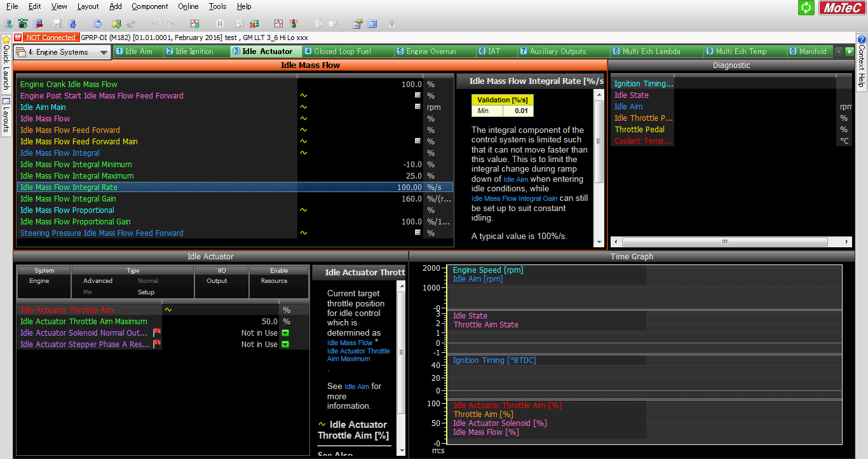Open table icon for Idle Mass Flow Feed Forward Main

tap(417, 141)
